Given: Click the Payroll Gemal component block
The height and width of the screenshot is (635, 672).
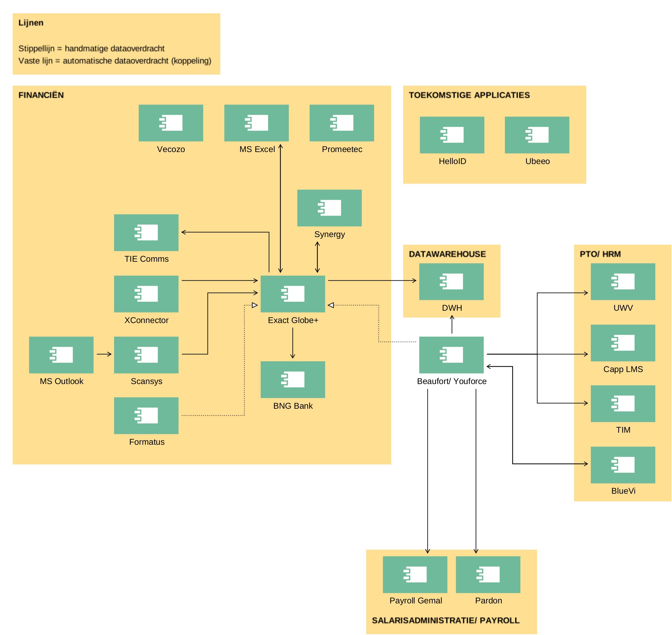Looking at the screenshot, I should pos(415,575).
